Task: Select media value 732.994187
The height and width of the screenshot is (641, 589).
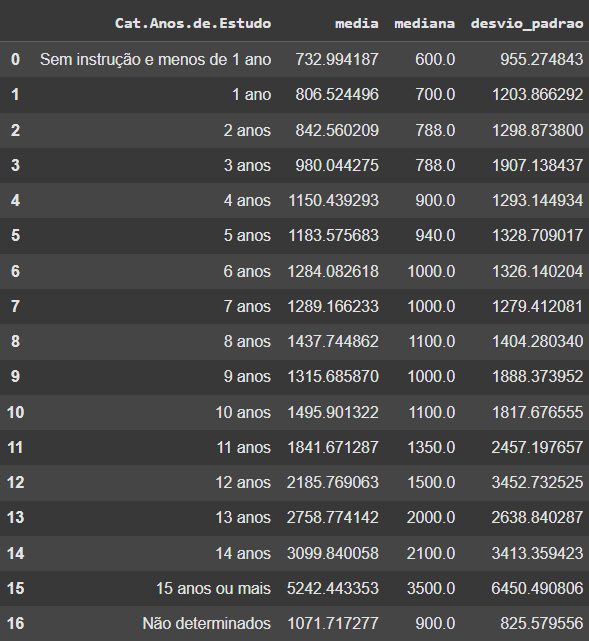Action: tap(337, 60)
